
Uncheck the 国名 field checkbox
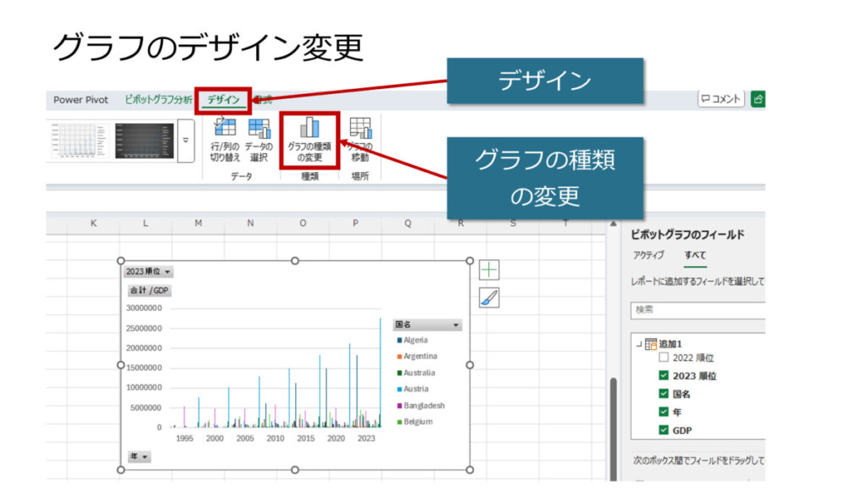[664, 394]
